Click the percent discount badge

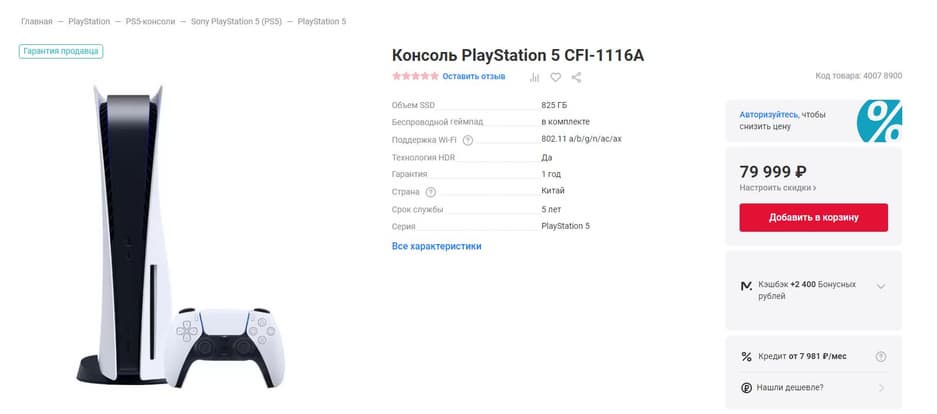[x=880, y=122]
